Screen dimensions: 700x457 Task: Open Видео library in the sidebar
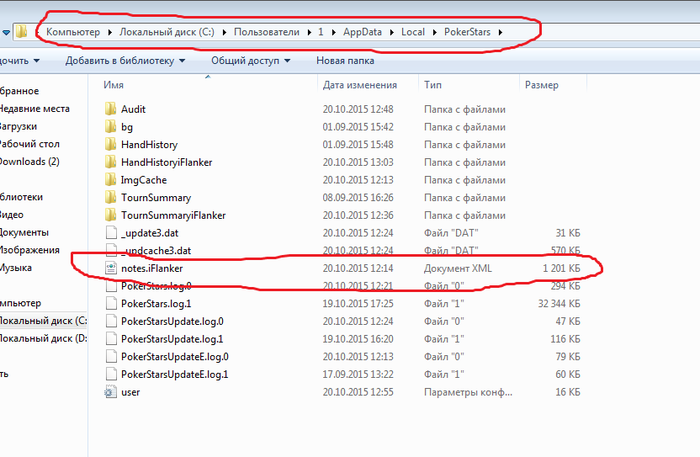[x=12, y=215]
